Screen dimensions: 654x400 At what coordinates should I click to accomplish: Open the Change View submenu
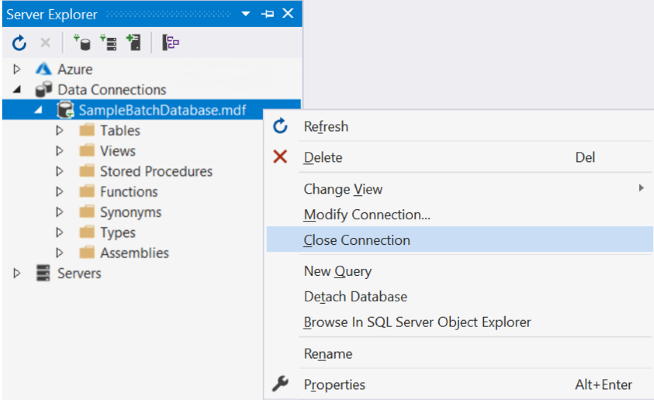pos(460,189)
